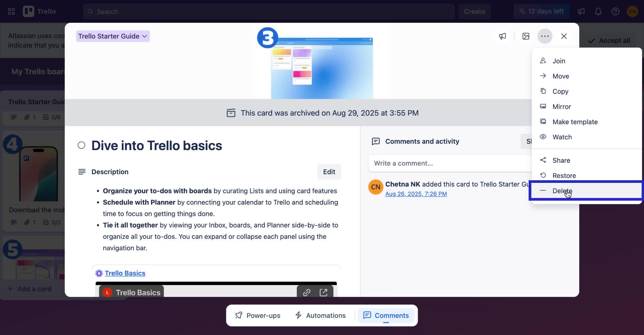Viewport: 644px width, 335px height.
Task: Open the CN profile avatar menu
Action: pos(633,11)
